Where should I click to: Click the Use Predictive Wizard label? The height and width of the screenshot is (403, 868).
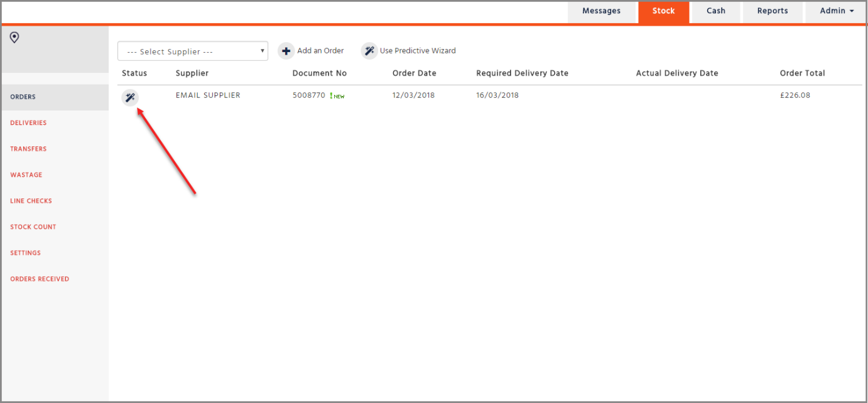tap(418, 51)
